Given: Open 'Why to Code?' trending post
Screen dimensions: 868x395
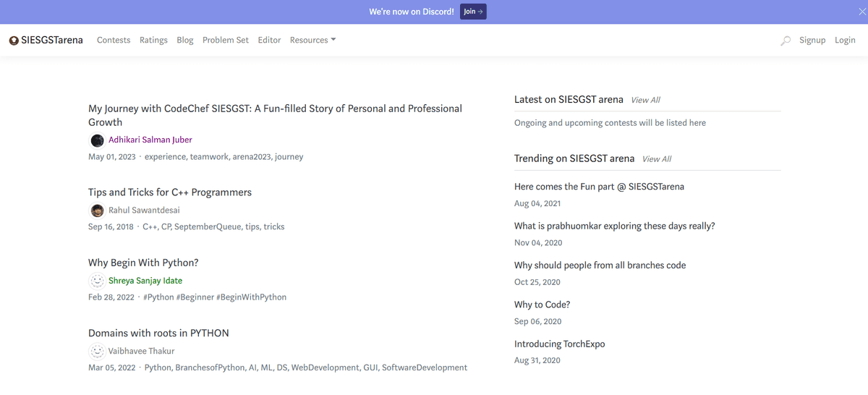Looking at the screenshot, I should pyautogui.click(x=542, y=305).
